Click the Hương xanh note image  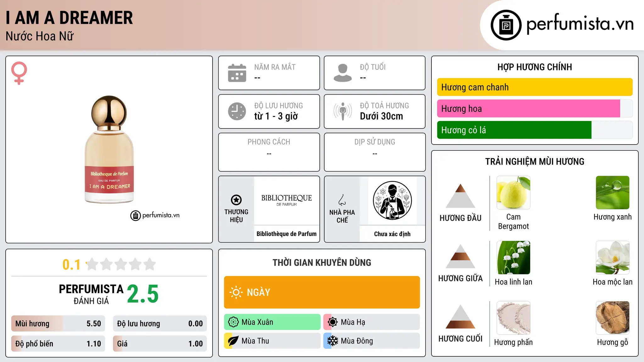tap(613, 193)
